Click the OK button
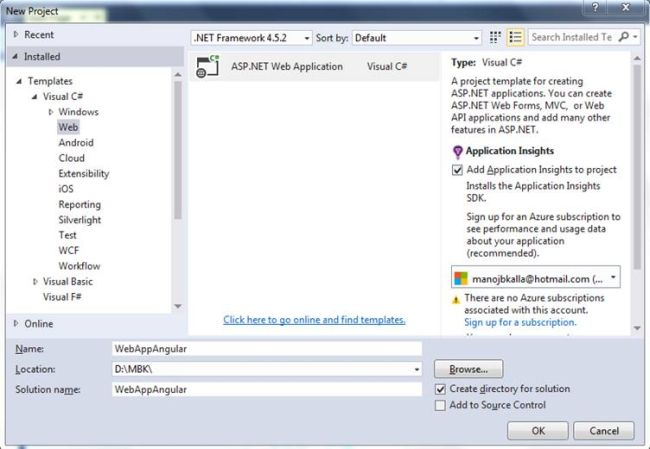Viewport: 650px width, 449px height. coord(538,431)
